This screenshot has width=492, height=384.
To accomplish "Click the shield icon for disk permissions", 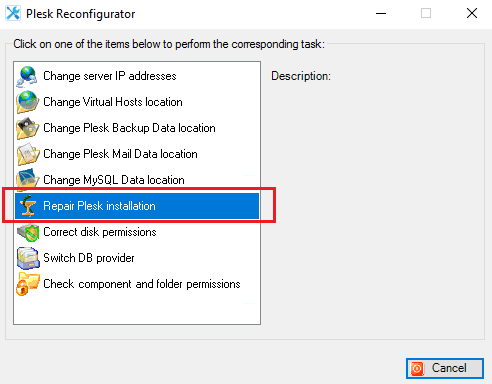I will coord(27,232).
